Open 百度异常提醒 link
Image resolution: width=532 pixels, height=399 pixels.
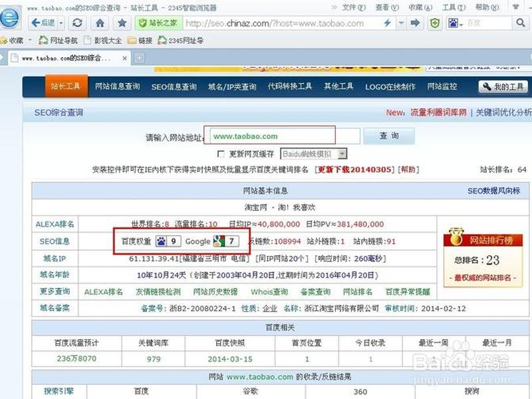tap(408, 292)
